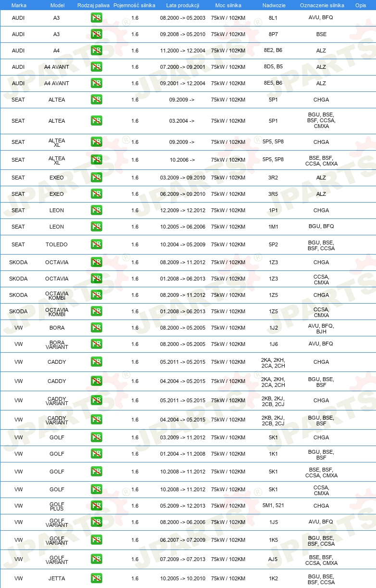The height and width of the screenshot is (588, 376).
Task: Select the PB icon in the Exeo 3R2 row
Action: (x=96, y=178)
